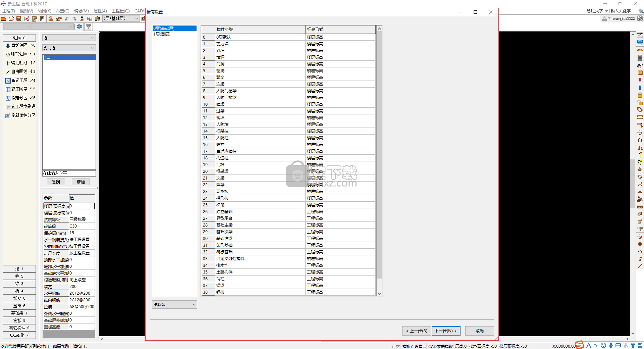Click the funnel filter icon
Viewport: 644px width, 349px height.
coord(89,27)
